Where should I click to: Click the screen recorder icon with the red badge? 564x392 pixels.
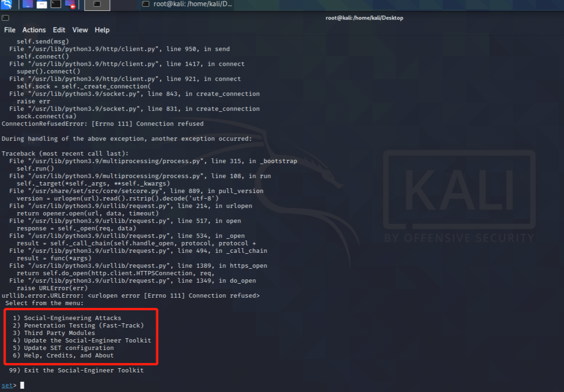coord(70,5)
